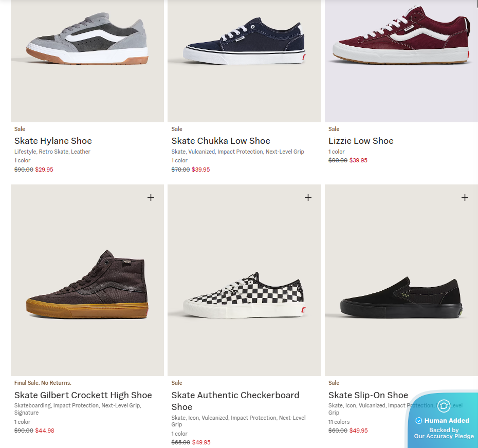Select the navy Skate Chukka Low image
This screenshot has height=448, width=478.
[244, 41]
